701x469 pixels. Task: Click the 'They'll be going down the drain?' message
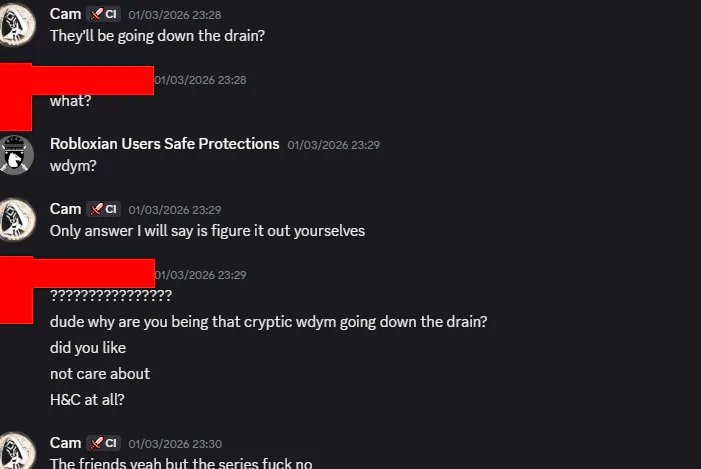(x=157, y=36)
